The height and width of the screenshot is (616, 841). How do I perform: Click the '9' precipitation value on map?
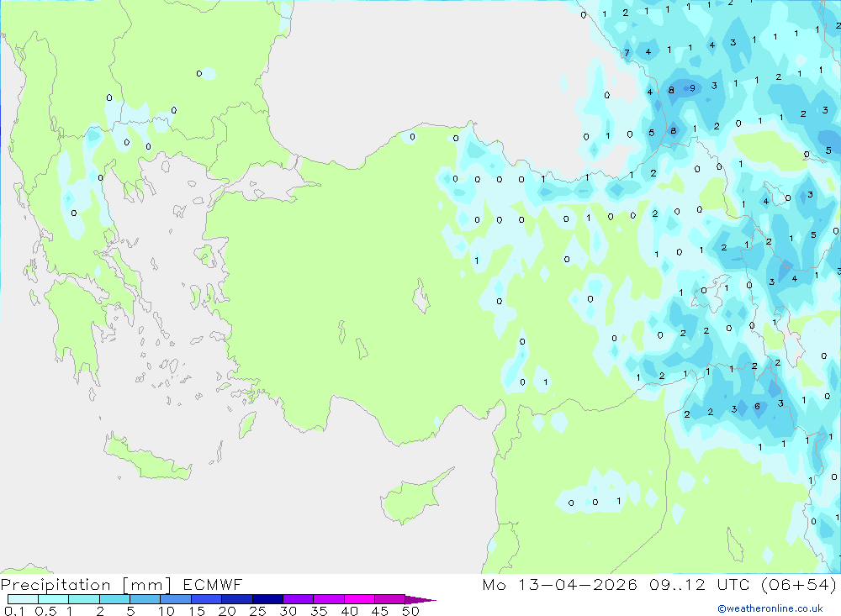point(692,88)
